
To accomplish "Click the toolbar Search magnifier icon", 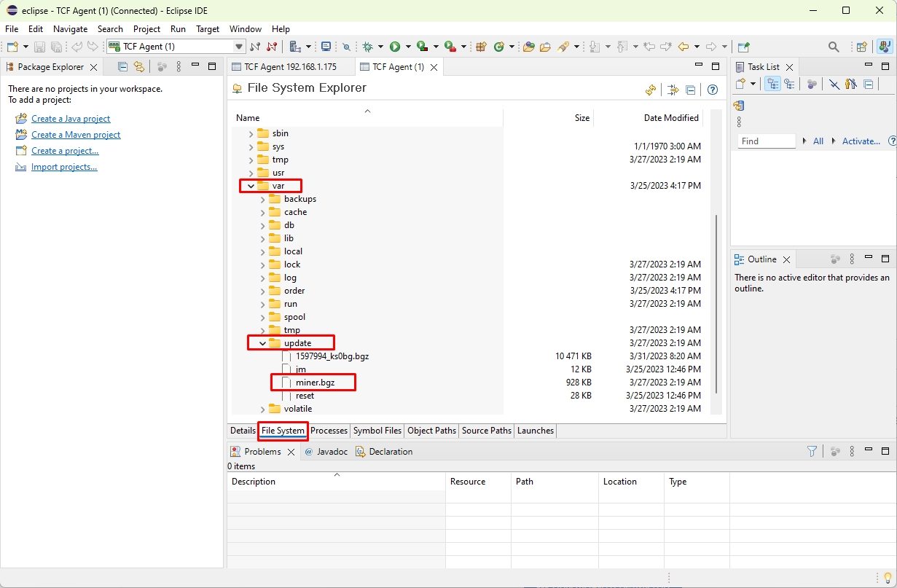I will pyautogui.click(x=834, y=47).
